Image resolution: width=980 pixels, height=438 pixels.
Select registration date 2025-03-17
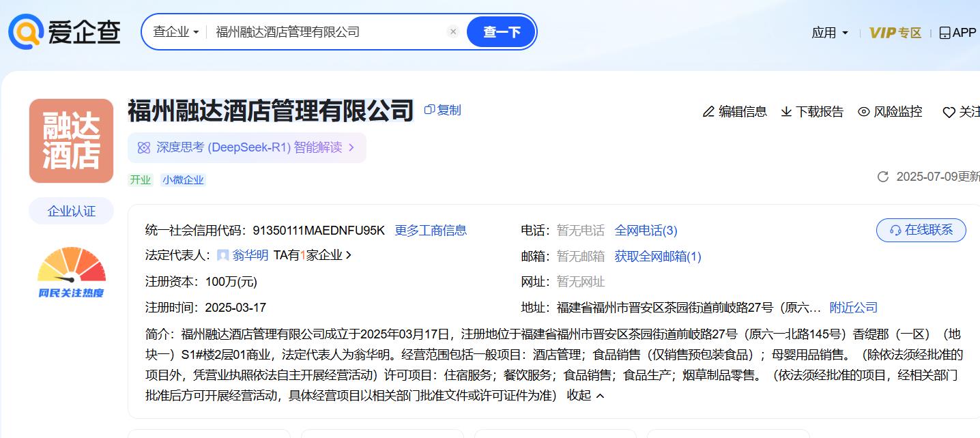(x=235, y=308)
